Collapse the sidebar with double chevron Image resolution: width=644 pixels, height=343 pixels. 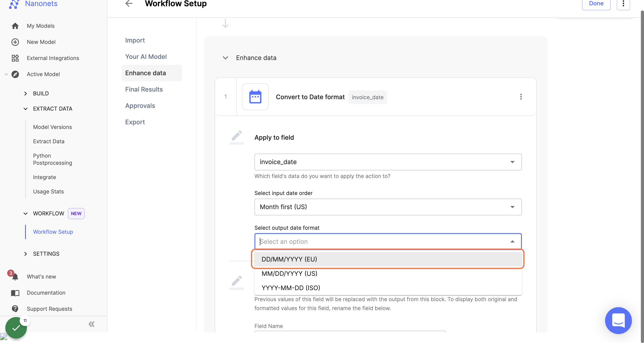click(x=91, y=324)
